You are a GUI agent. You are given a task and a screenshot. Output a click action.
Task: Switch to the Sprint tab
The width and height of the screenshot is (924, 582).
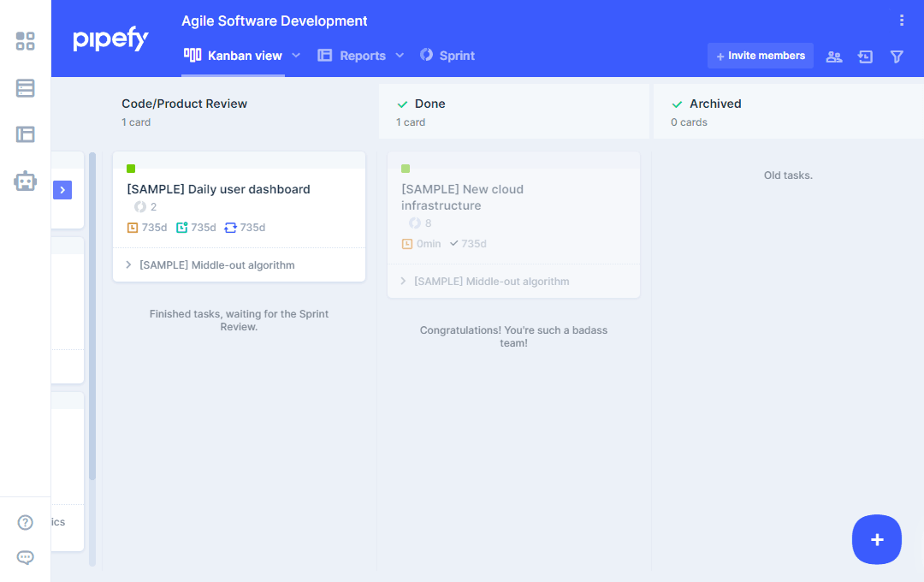(x=447, y=56)
